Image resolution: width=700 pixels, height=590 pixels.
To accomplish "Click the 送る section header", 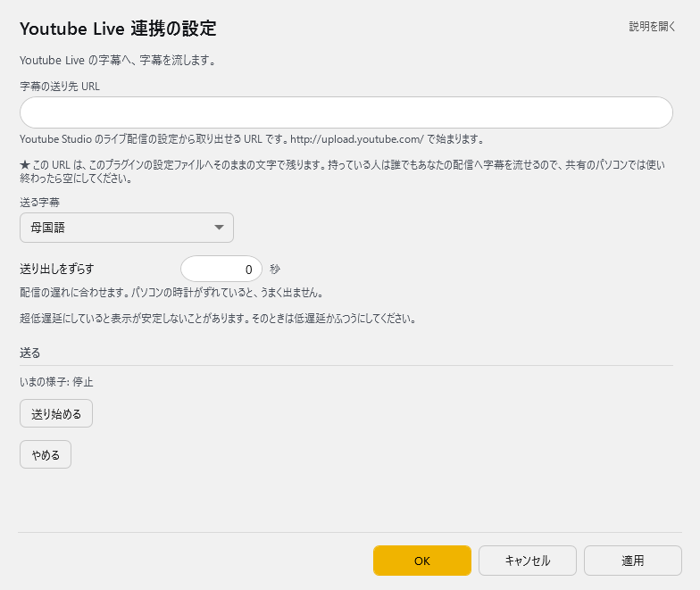I will [x=30, y=353].
